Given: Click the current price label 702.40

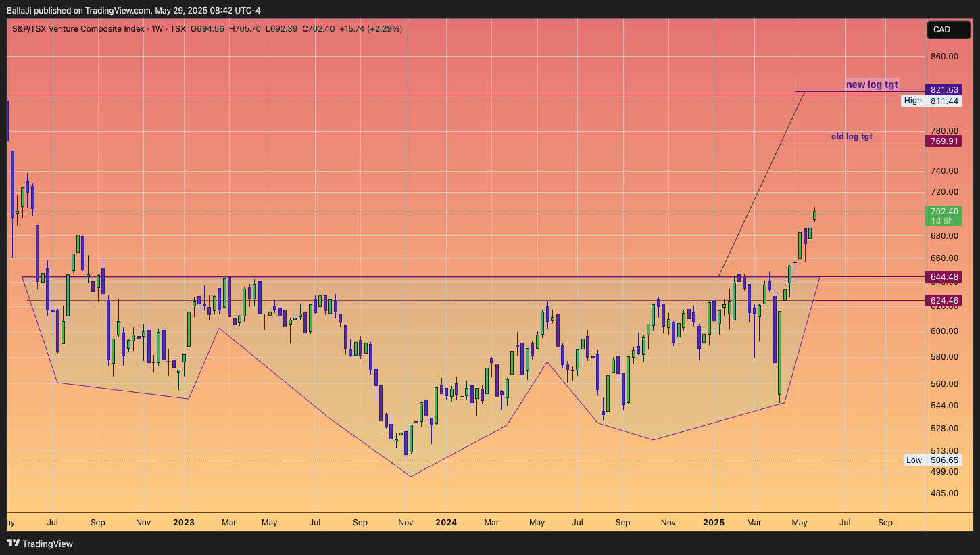Looking at the screenshot, I should click(x=944, y=212).
